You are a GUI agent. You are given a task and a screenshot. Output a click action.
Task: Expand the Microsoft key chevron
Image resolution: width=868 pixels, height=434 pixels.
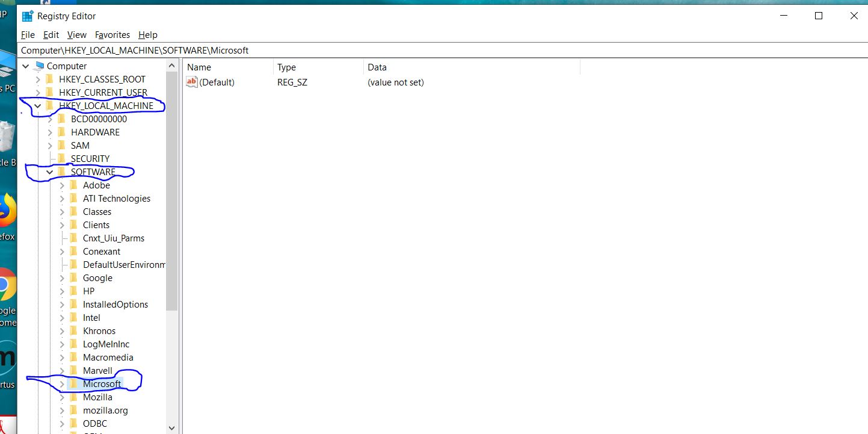click(x=62, y=384)
